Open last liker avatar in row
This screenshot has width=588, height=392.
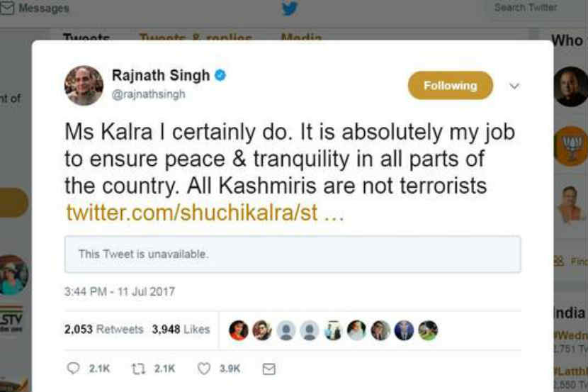(428, 330)
